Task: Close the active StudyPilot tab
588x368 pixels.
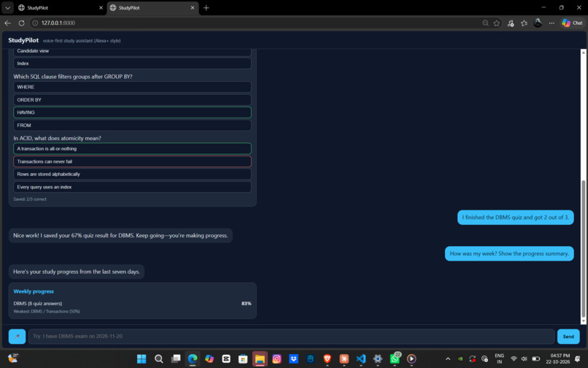Action: (193, 7)
